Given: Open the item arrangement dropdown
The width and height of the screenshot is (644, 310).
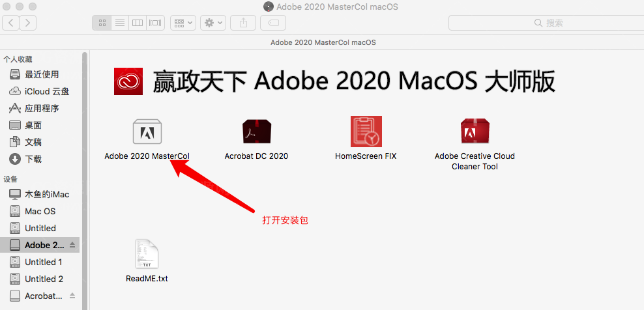Looking at the screenshot, I should click(183, 23).
